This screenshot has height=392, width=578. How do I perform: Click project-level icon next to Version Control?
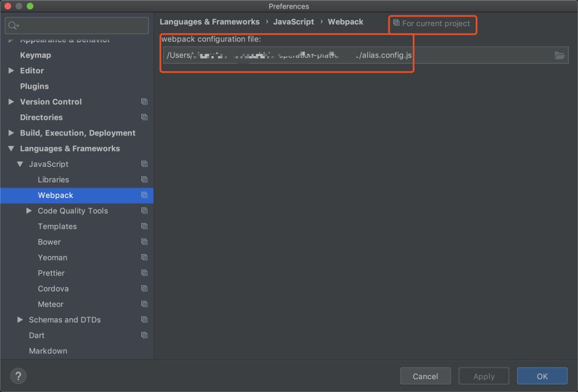click(144, 102)
